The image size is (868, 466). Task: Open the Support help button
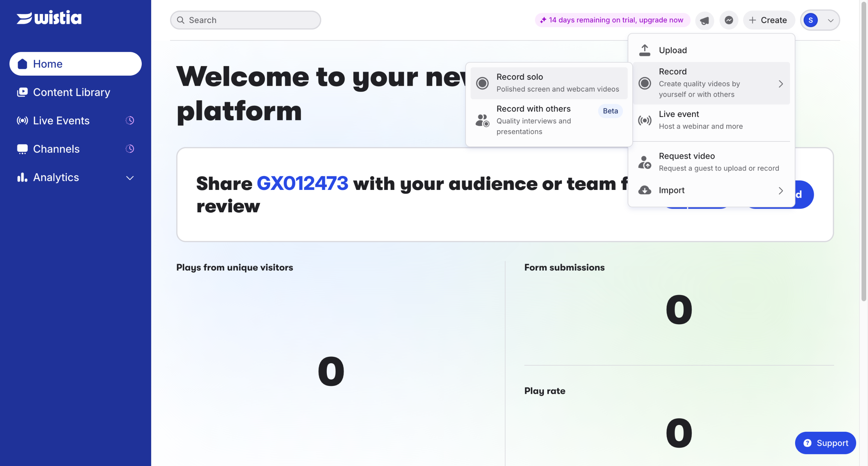point(825,443)
